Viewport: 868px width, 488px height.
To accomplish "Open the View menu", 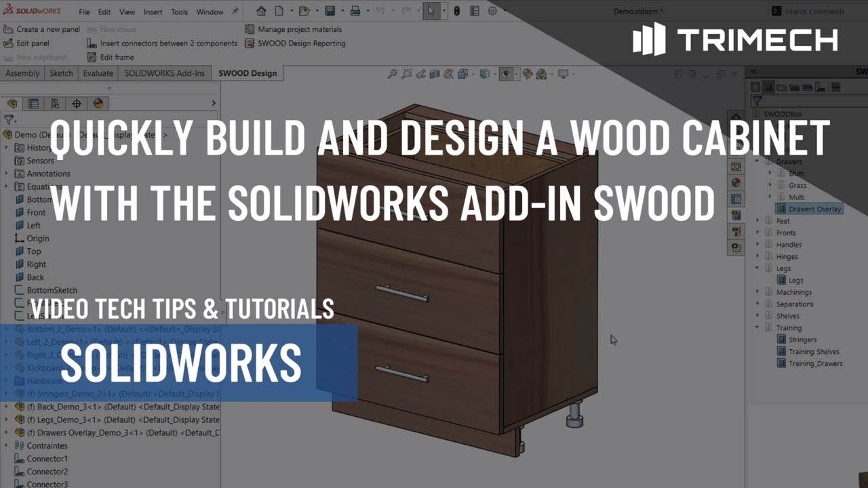I will (127, 12).
